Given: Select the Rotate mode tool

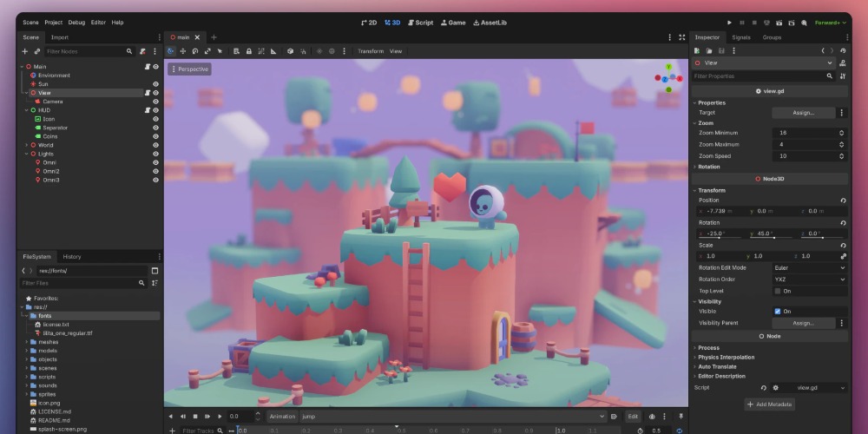Looking at the screenshot, I should (194, 51).
